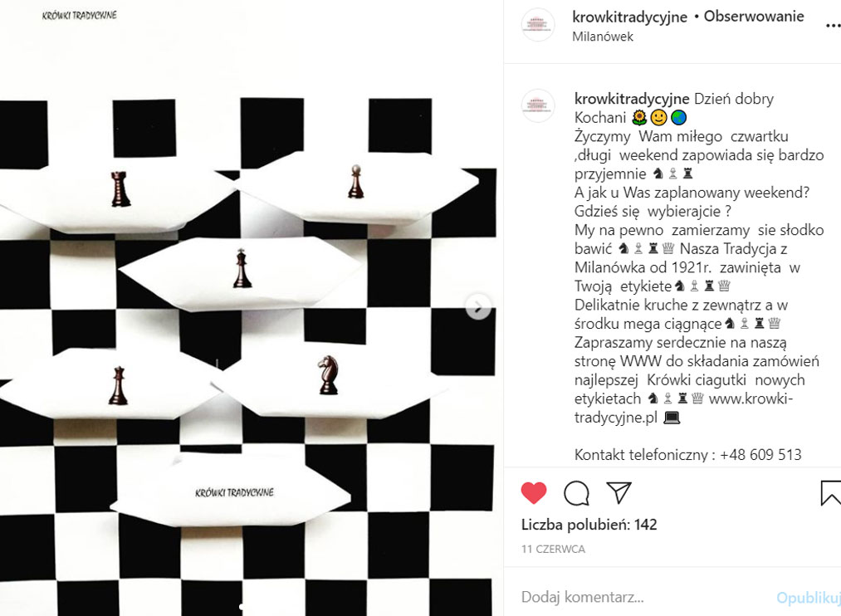Toggle the Obserwowanie following button
841x616 pixels.
click(754, 17)
